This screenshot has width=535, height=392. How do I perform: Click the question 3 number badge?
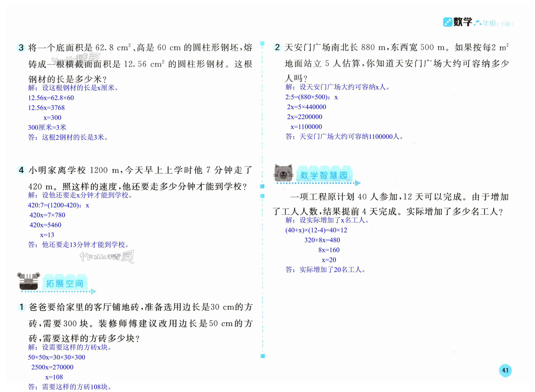(x=21, y=48)
